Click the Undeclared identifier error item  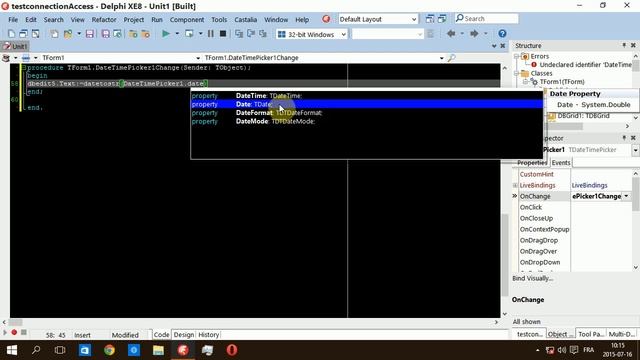[585, 64]
